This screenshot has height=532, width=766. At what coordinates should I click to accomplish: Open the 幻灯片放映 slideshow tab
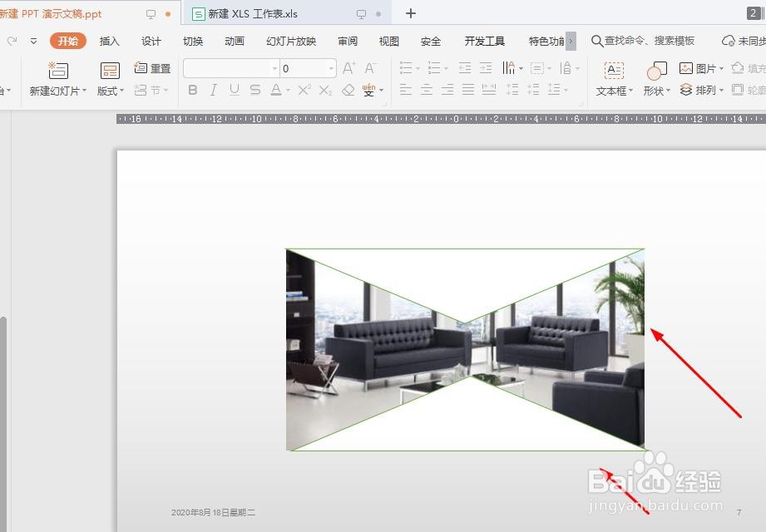coord(291,41)
